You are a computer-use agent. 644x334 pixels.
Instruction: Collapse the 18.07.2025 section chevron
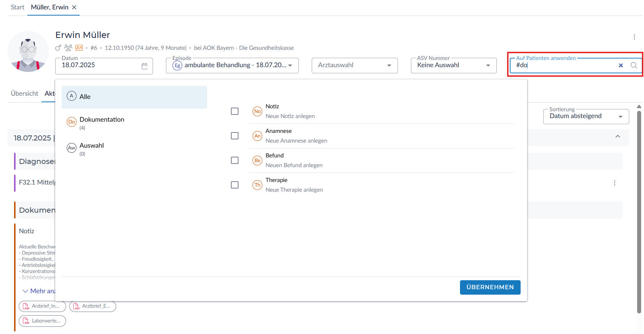(x=617, y=136)
